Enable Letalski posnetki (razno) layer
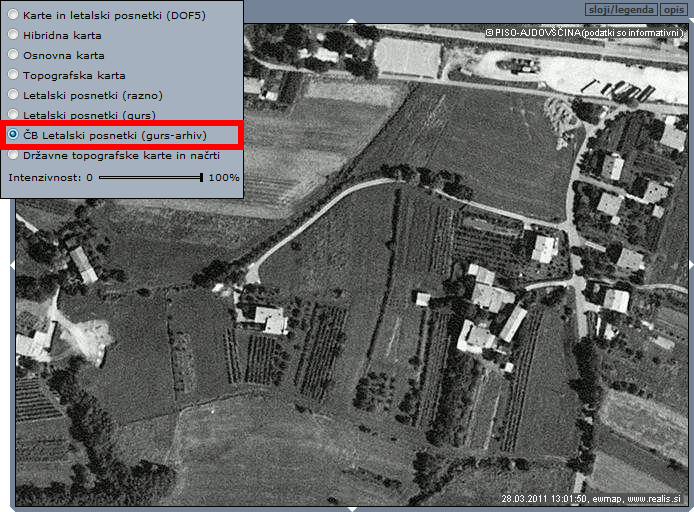Viewport: 694px width, 512px height. [x=13, y=95]
